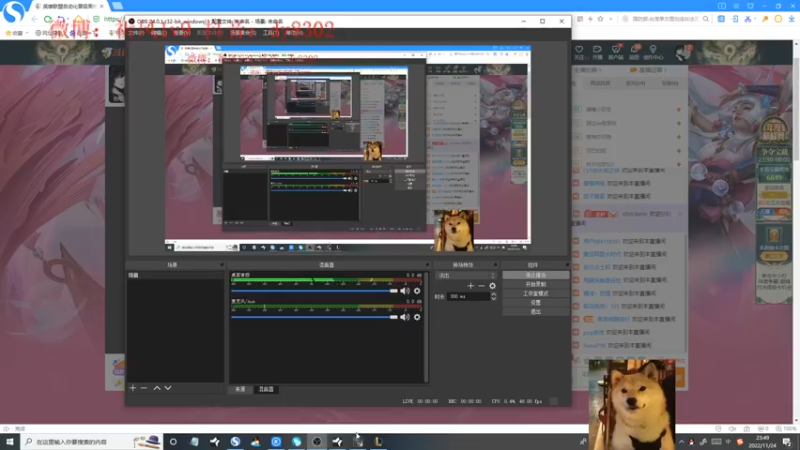Float the Mixer dock via header icon

tap(428, 265)
